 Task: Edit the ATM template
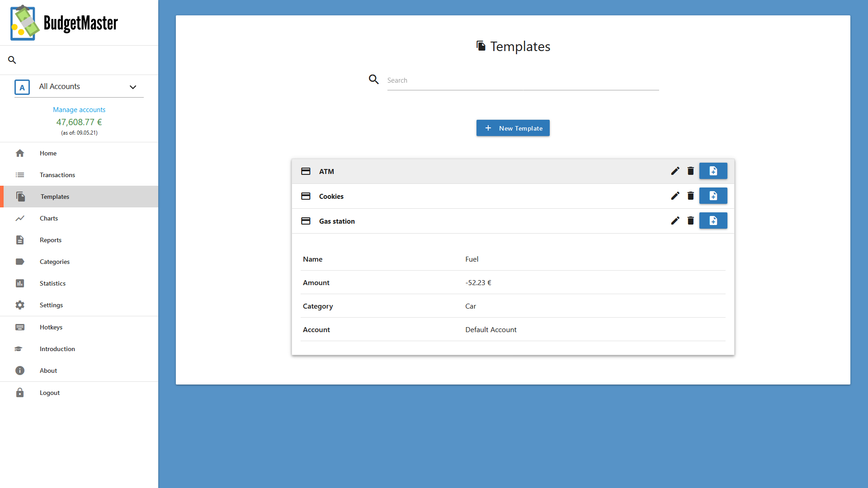(x=675, y=171)
